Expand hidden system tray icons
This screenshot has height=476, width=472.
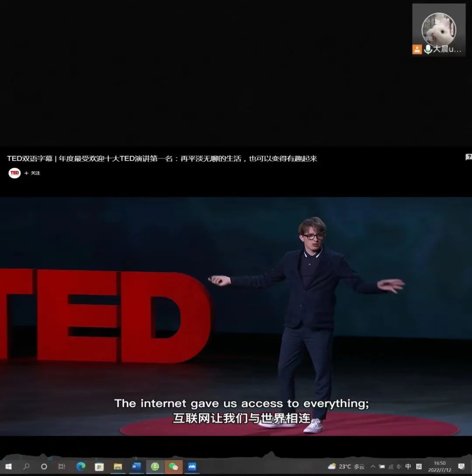click(373, 466)
